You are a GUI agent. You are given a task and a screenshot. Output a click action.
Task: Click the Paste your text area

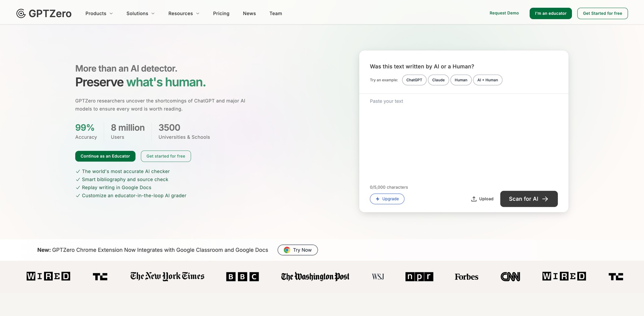click(x=464, y=138)
